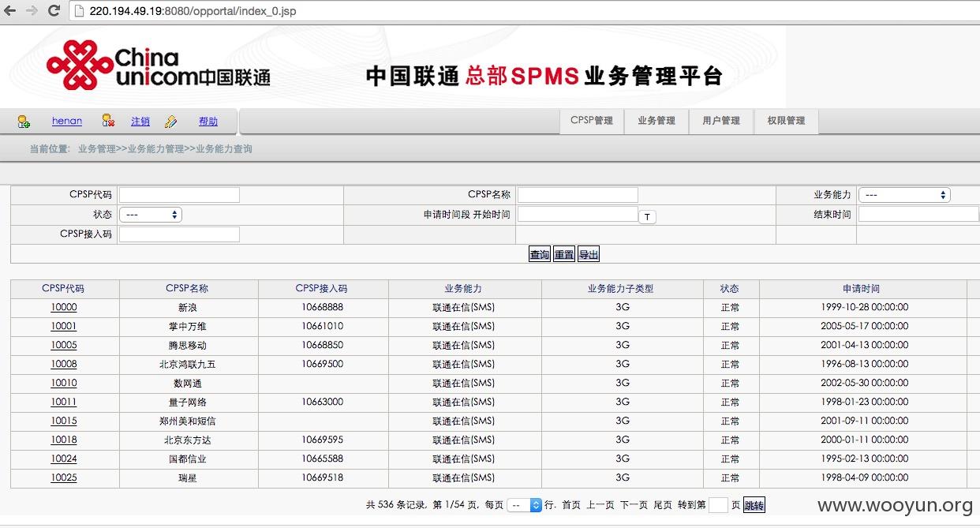Click the browser address bar URL

coord(193,11)
